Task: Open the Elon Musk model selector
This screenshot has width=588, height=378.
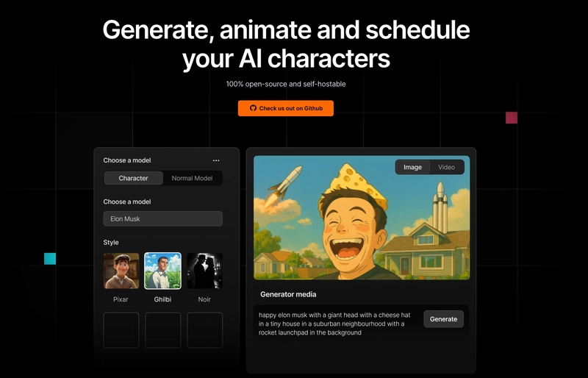Action: 162,219
